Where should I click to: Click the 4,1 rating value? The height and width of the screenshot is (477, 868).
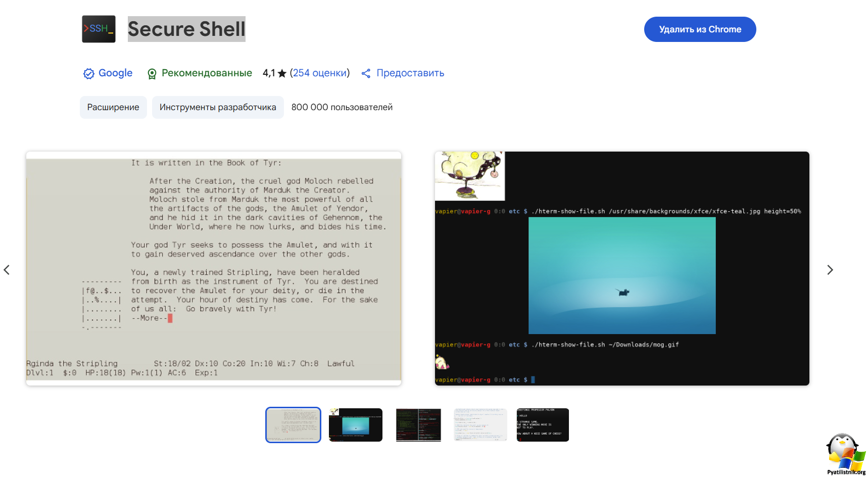[269, 73]
